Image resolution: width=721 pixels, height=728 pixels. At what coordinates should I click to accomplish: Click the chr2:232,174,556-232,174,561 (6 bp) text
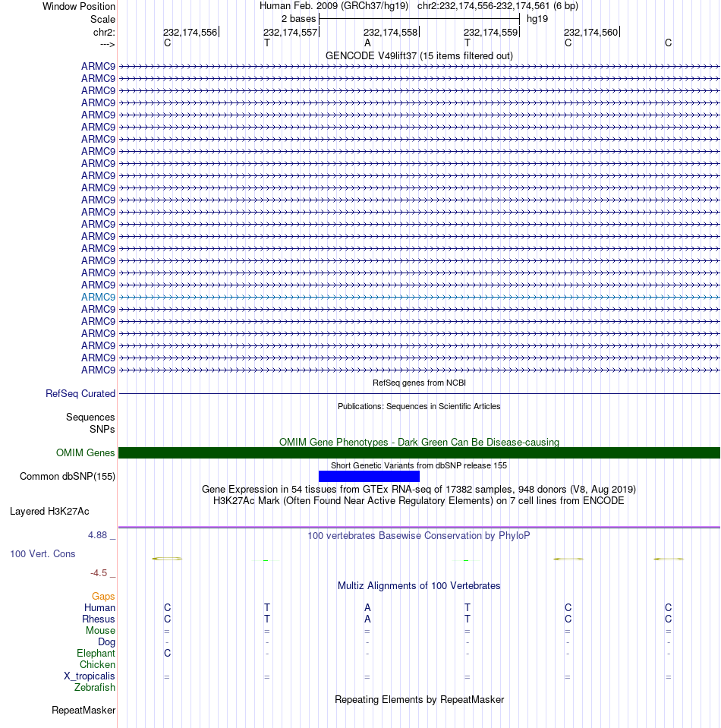(498, 6)
